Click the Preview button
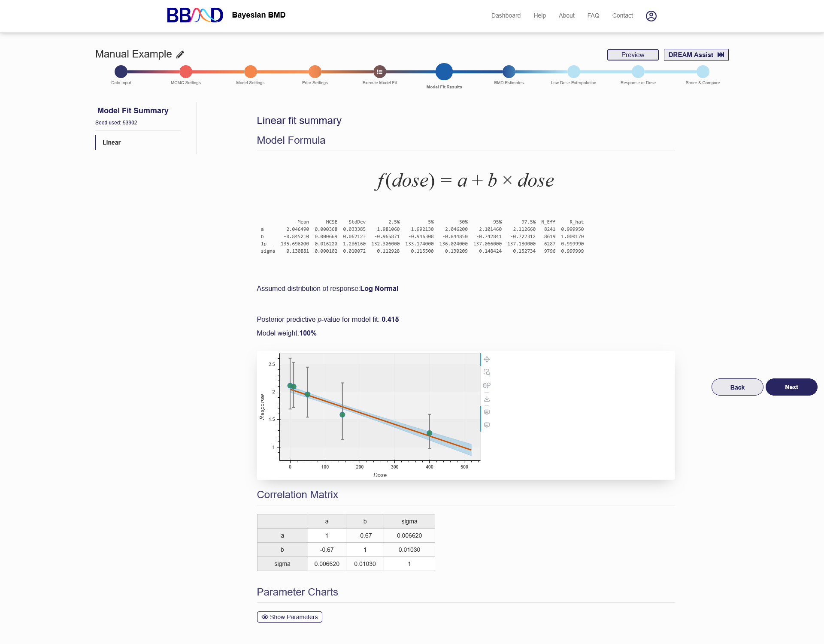 (x=633, y=55)
